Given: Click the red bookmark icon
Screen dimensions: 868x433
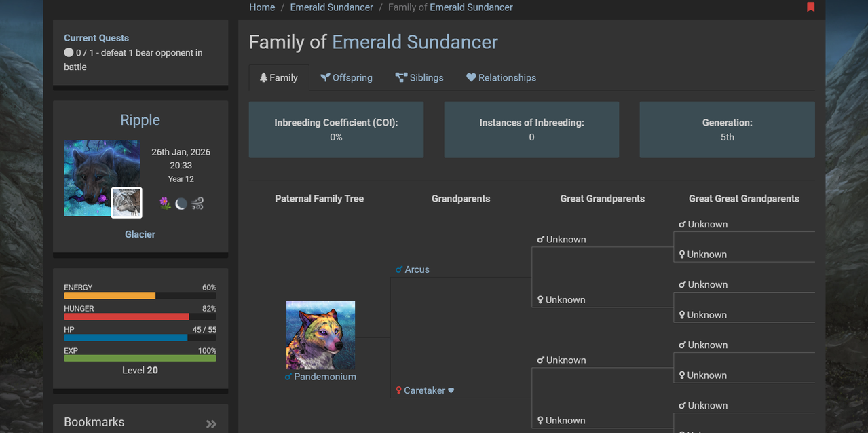Looking at the screenshot, I should click(810, 7).
